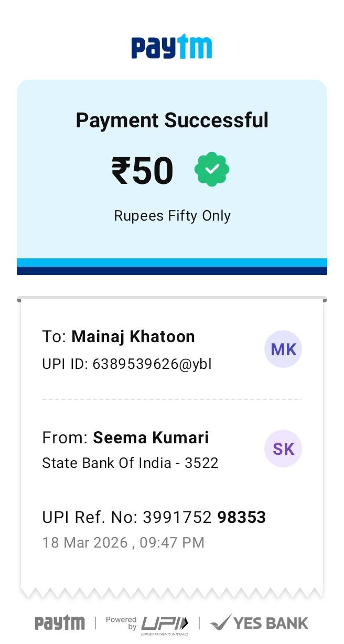
Task: Click the footer Paytm logo
Action: (x=60, y=623)
